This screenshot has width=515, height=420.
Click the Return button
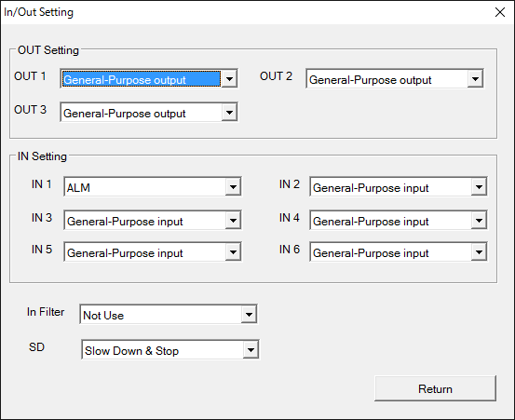tap(435, 388)
